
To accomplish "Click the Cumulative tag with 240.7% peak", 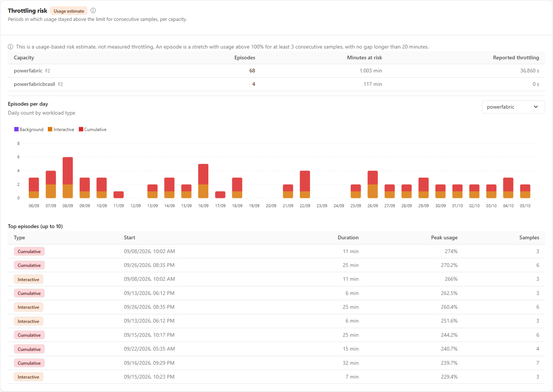I will pyautogui.click(x=29, y=349).
